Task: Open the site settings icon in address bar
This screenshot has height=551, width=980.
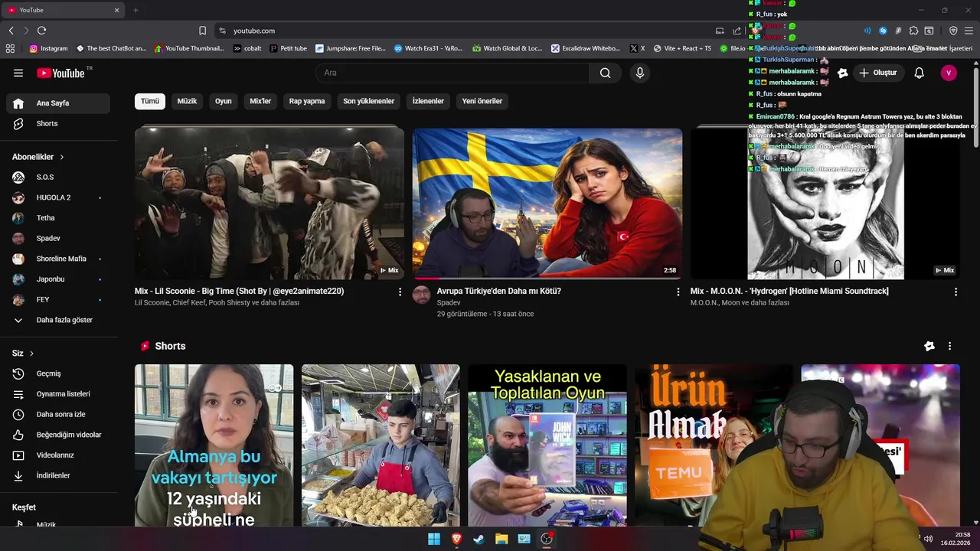Action: coord(222,31)
